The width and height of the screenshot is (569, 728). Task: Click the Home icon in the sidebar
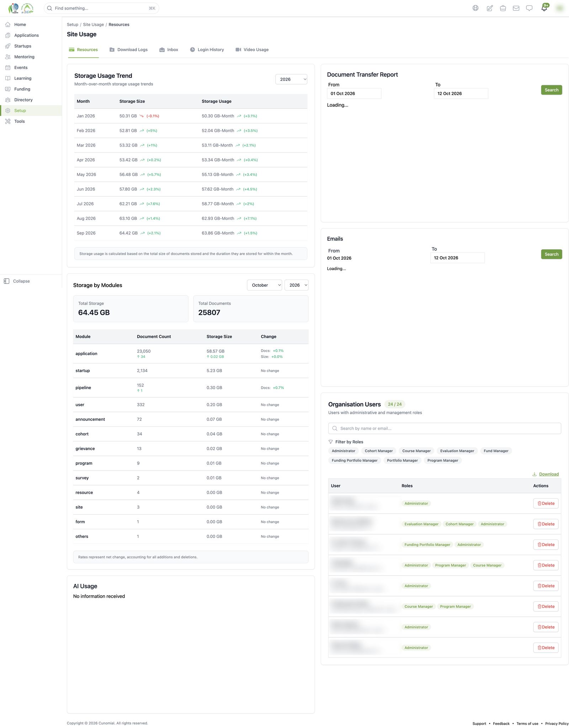tap(8, 25)
